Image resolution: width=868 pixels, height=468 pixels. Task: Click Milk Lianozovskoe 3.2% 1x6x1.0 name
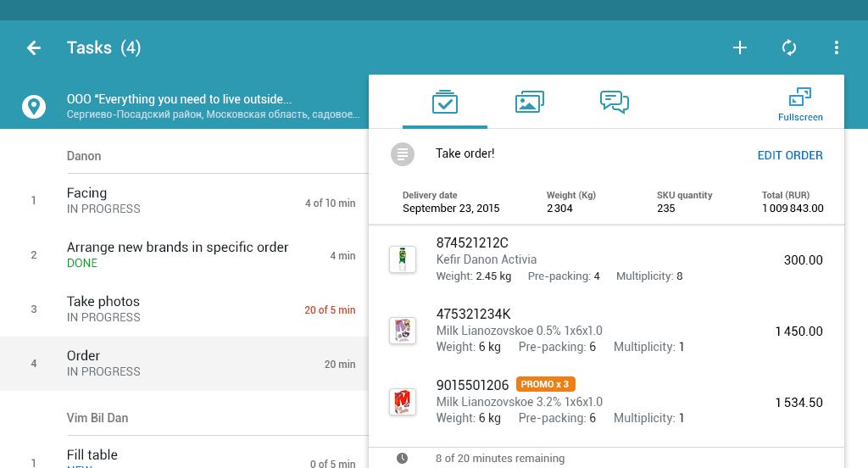[x=520, y=402]
